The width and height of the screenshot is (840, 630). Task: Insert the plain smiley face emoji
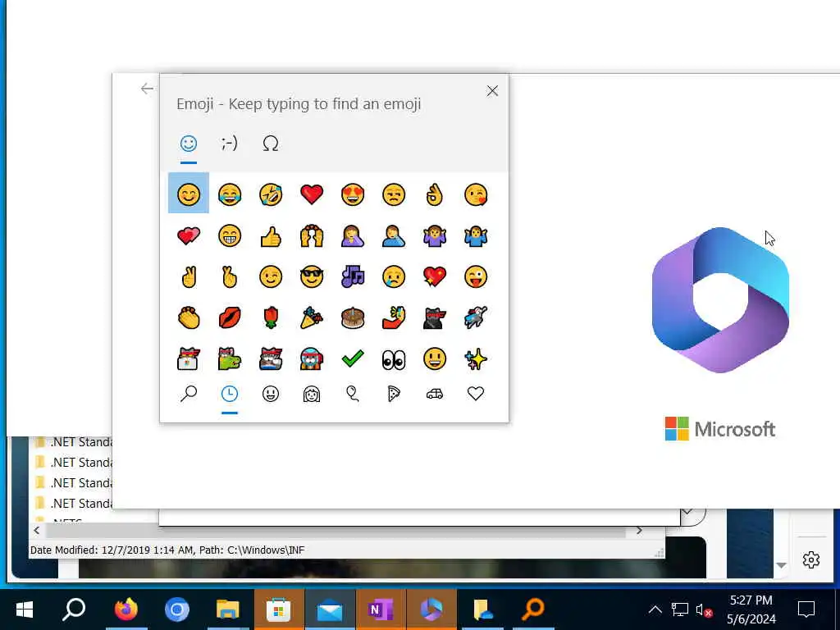coord(435,359)
